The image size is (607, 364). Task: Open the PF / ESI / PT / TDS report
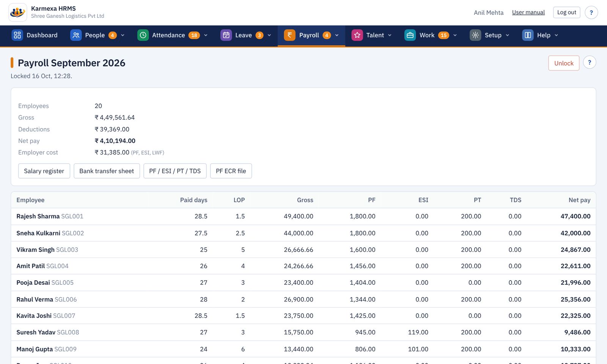pos(175,171)
